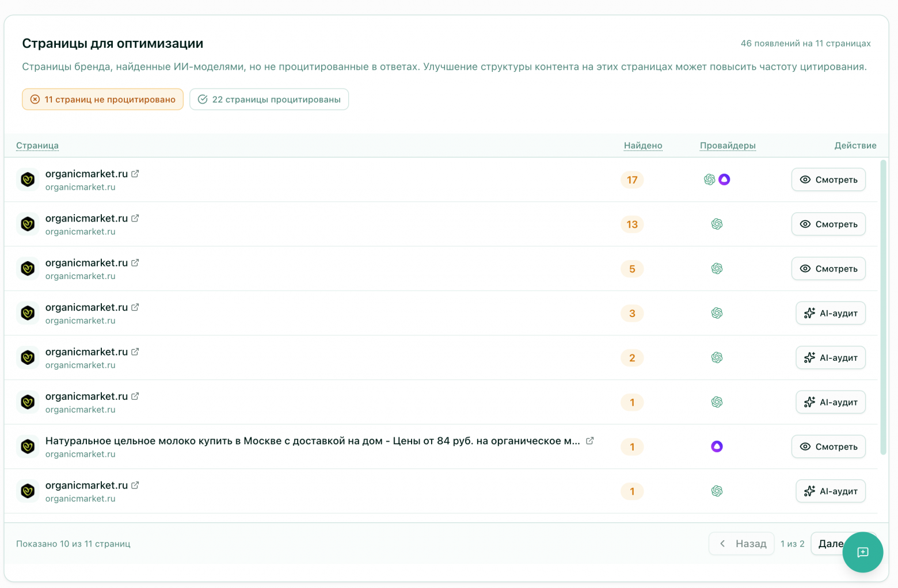Click the 'Назад' pagination button

741,544
